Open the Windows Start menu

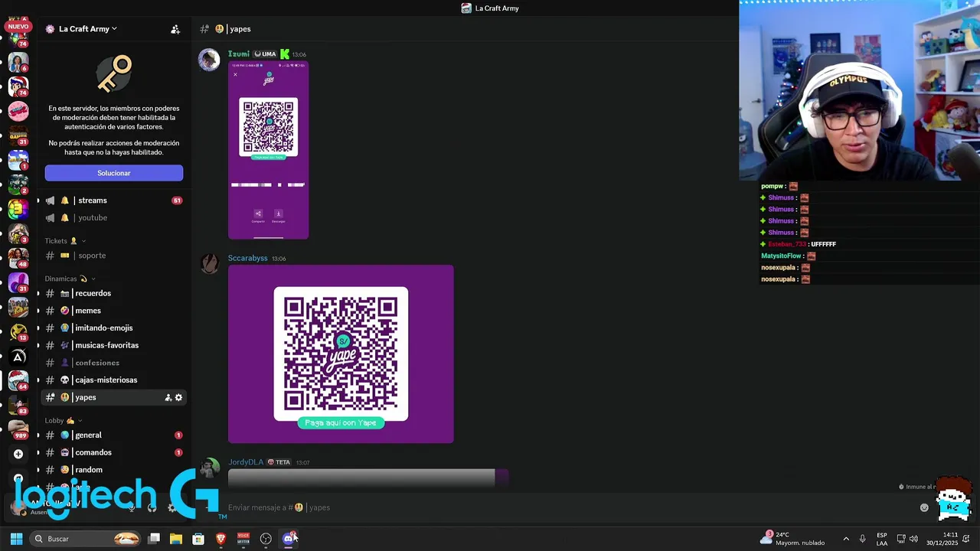click(x=16, y=539)
